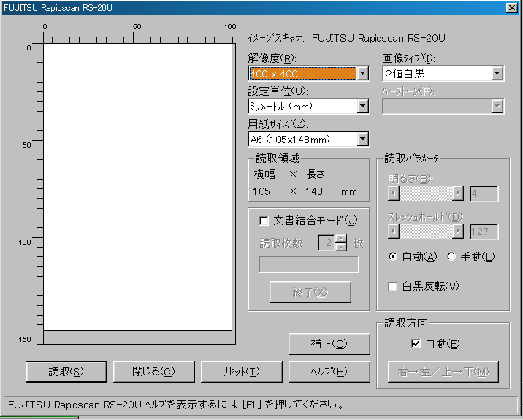This screenshot has height=420, width=523.
Task: Start scanning with the 読取(S) button
Action: 66,371
